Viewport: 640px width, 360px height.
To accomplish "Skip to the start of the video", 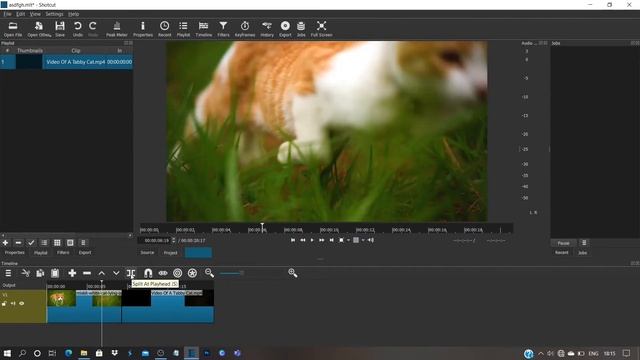I will 293,240.
